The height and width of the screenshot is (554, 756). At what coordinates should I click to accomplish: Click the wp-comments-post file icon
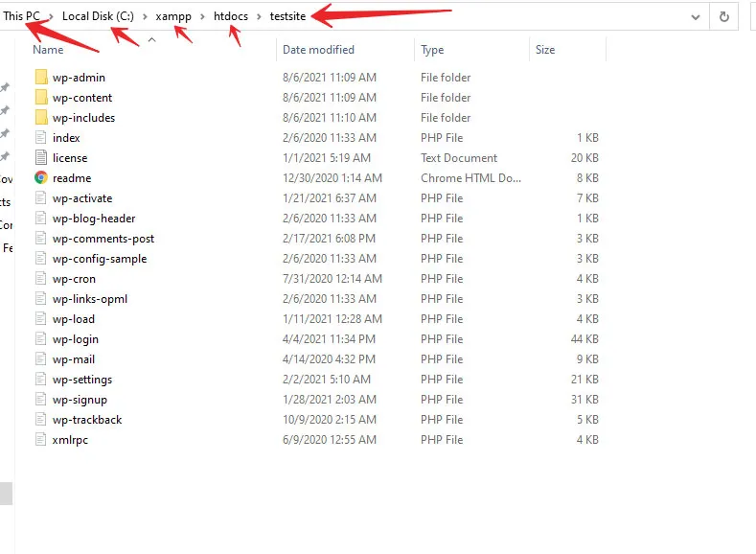point(41,239)
